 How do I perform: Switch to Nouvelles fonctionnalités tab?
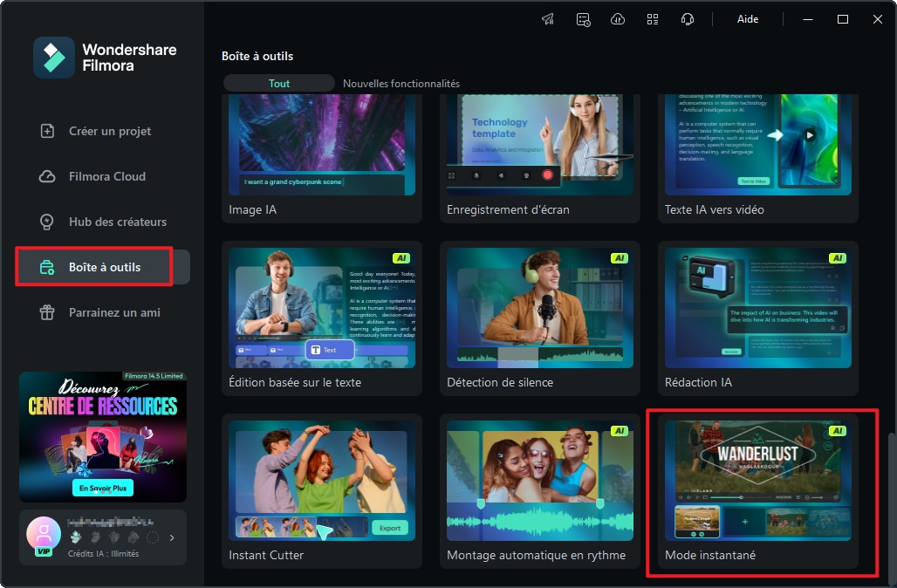(x=401, y=84)
